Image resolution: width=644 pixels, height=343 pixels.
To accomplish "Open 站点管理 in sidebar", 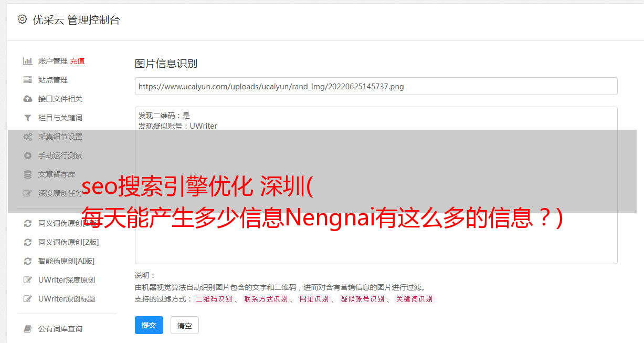I will click(53, 80).
